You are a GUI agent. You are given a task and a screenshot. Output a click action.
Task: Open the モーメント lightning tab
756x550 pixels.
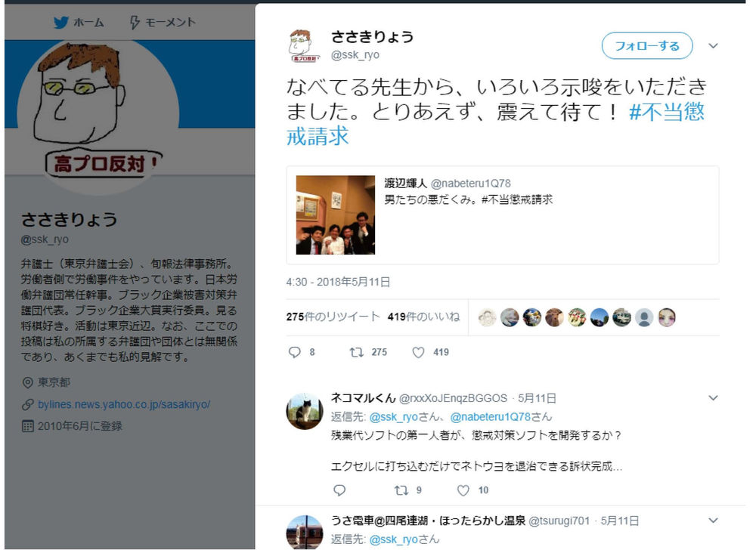click(163, 22)
